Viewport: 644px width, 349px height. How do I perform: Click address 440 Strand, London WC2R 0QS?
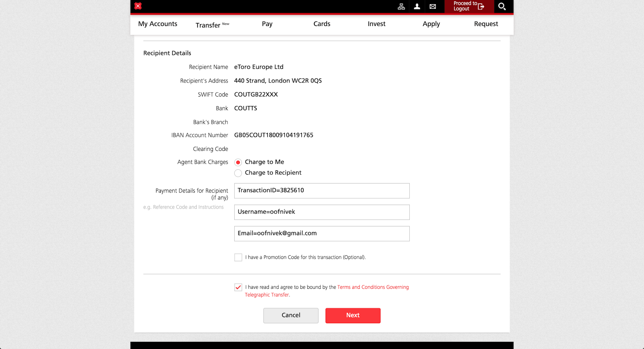[x=278, y=81]
